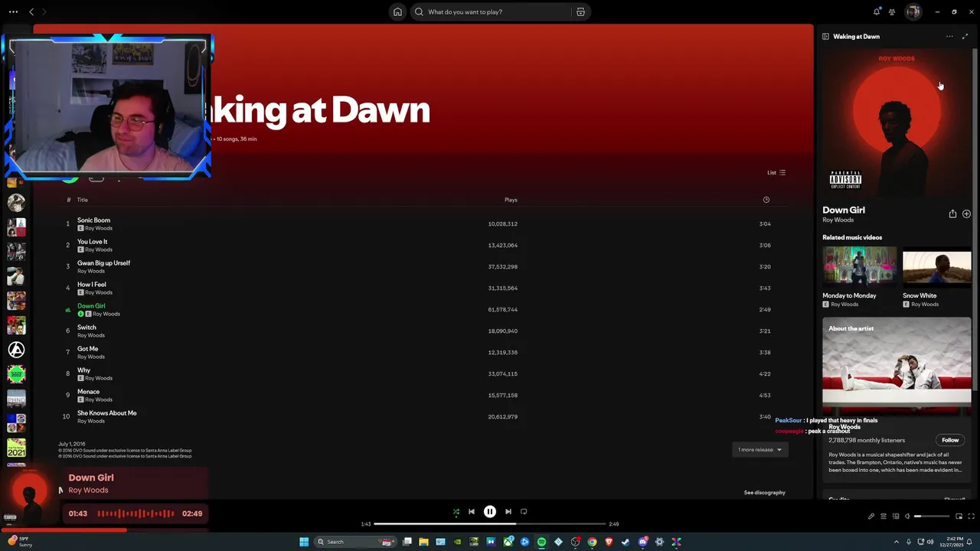Select the track Menace

(x=88, y=392)
